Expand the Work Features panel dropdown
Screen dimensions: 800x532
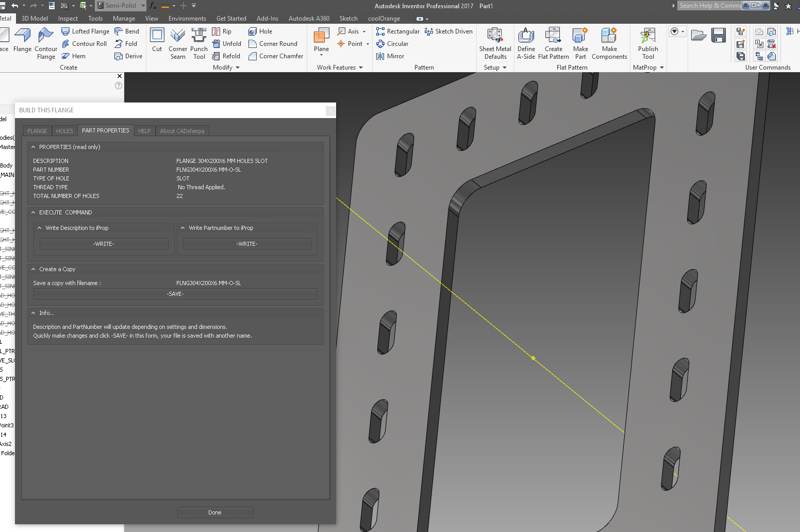(361, 68)
